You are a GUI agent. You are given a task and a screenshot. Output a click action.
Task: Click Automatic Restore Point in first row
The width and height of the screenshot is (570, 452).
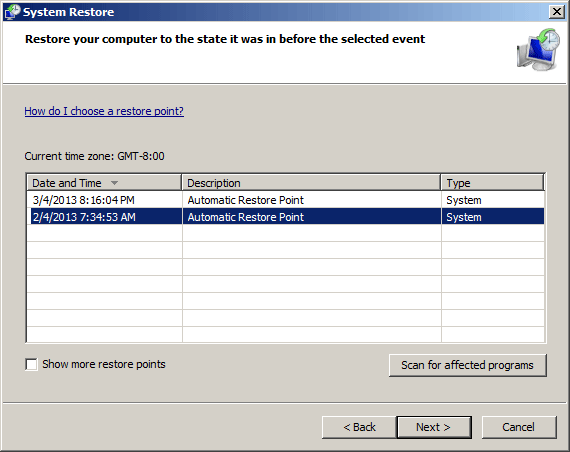[x=245, y=200]
